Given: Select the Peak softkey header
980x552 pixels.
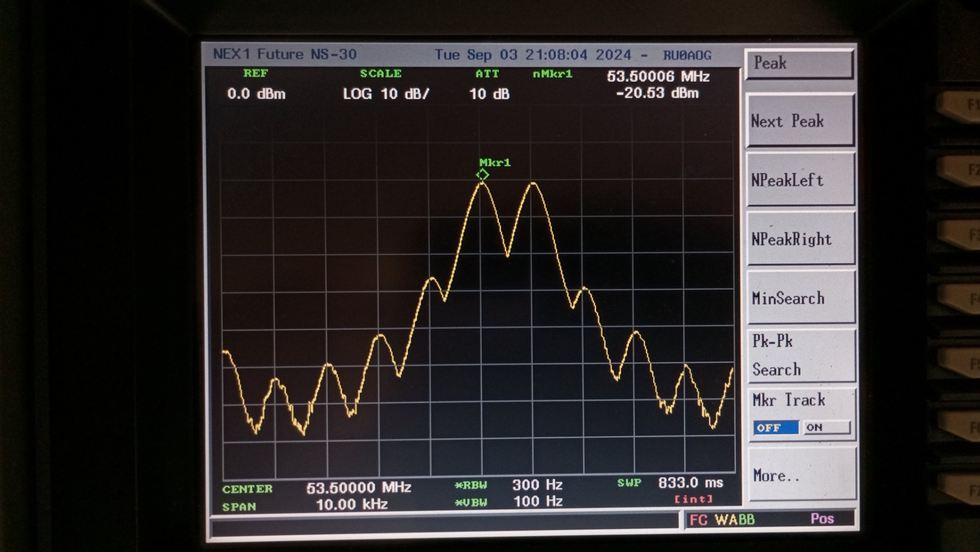Looking at the screenshot, I should point(799,64).
